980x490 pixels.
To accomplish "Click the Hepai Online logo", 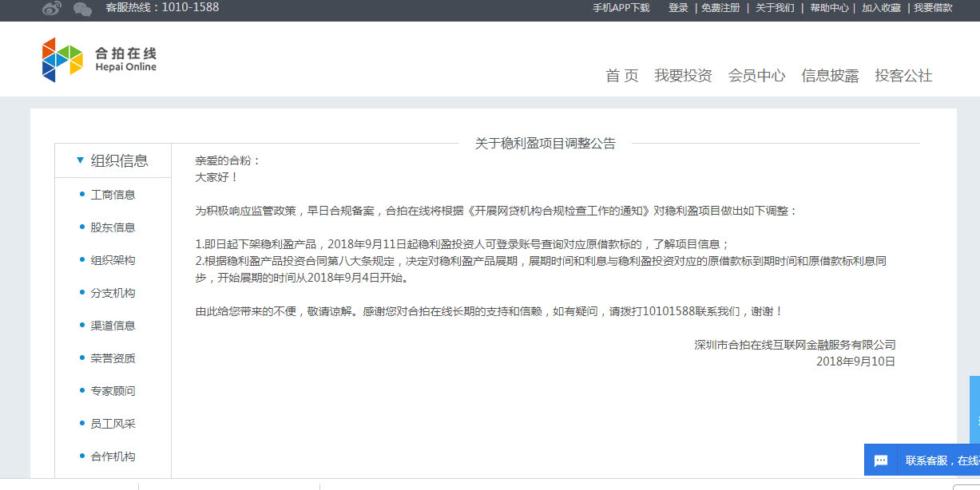I will (x=99, y=60).
